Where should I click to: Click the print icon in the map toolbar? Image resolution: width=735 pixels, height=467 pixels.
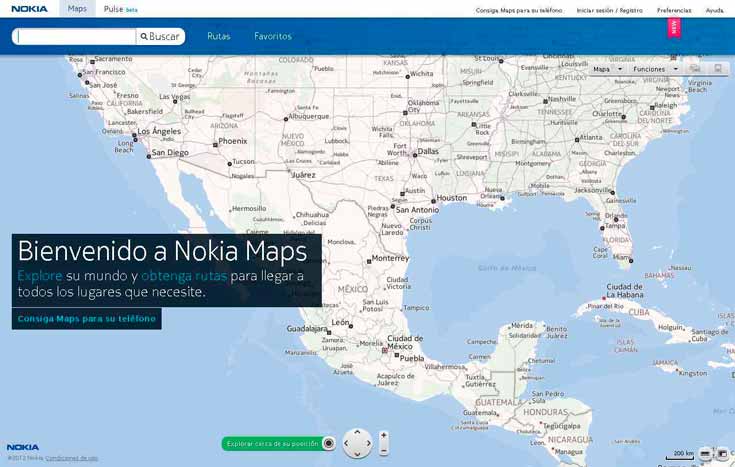coord(718,68)
